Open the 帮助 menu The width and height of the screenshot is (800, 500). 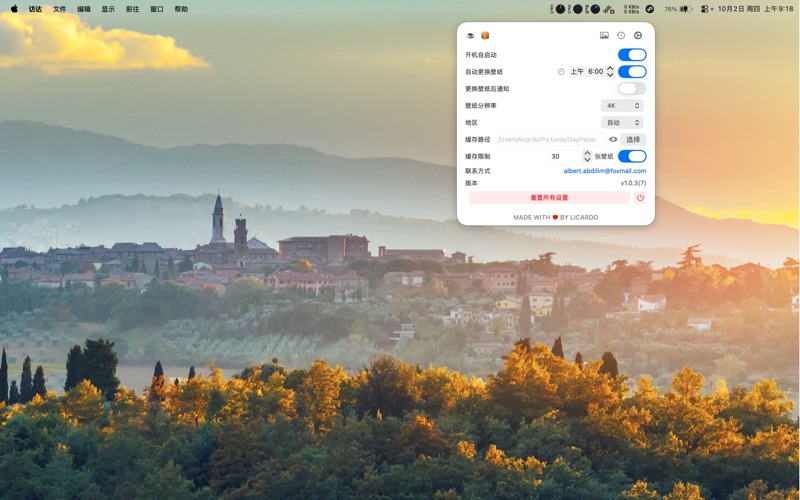pyautogui.click(x=181, y=9)
